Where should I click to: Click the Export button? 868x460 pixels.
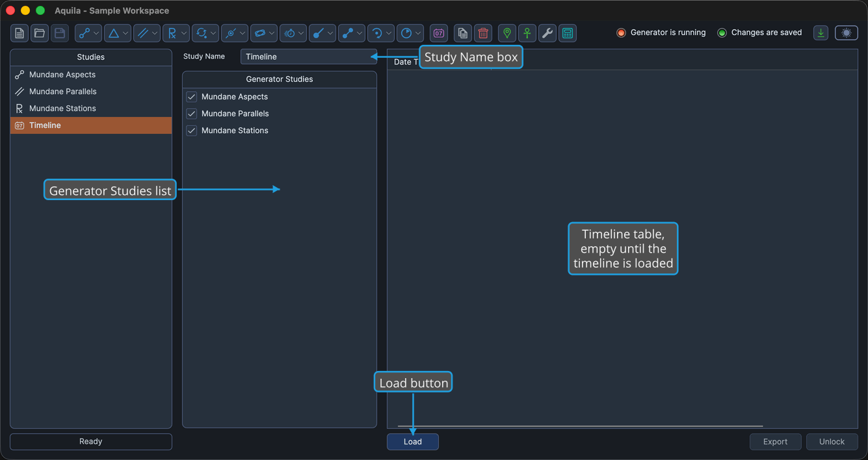click(775, 442)
